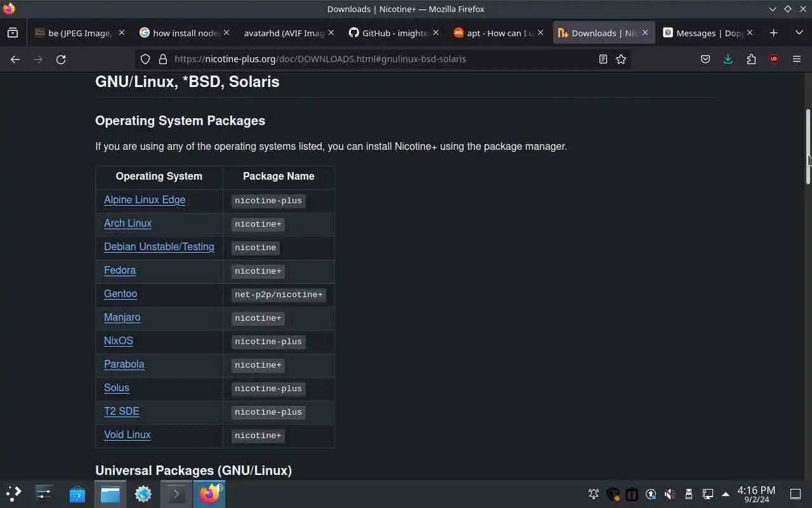Image resolution: width=812 pixels, height=508 pixels.
Task: Click the net-p2p/nicotine+ package name
Action: [278, 295]
